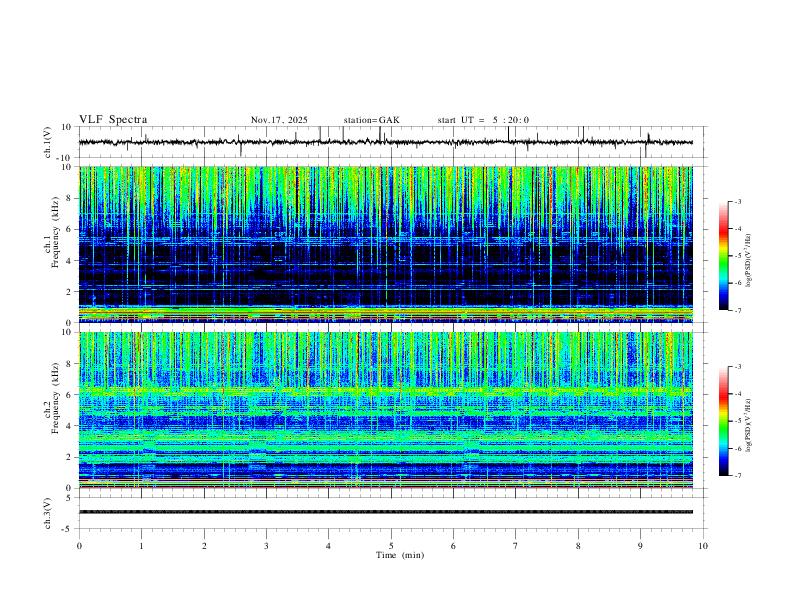The height and width of the screenshot is (612, 792).
Task: Click the "2" kHz tick on ch.2 frequency axis
Action: (x=69, y=457)
